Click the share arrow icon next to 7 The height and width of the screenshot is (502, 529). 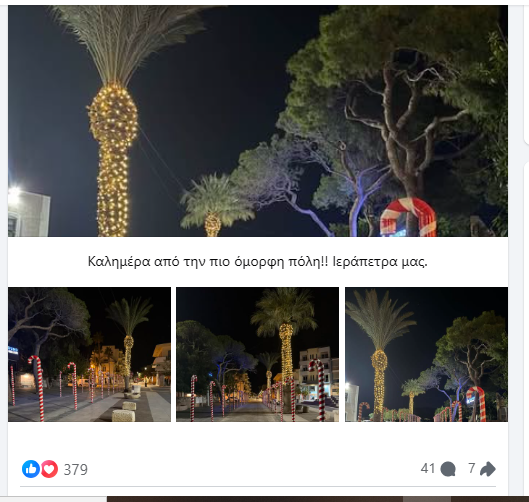click(x=488, y=469)
